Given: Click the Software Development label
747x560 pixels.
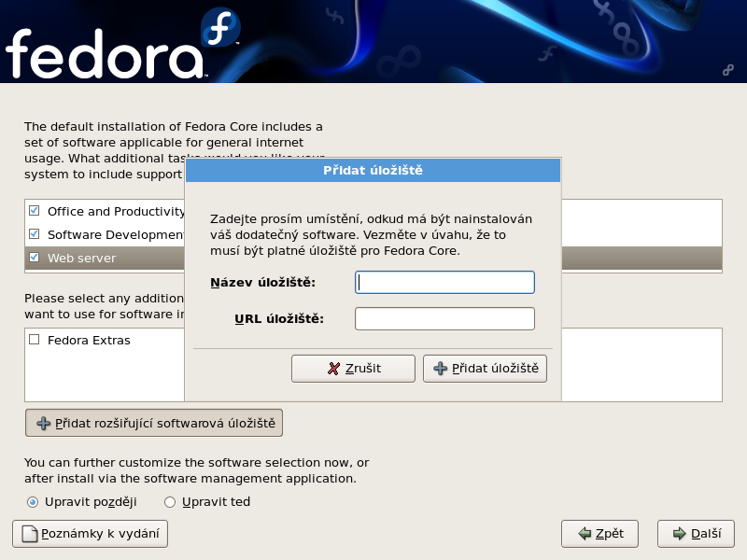Looking at the screenshot, I should click(116, 235).
